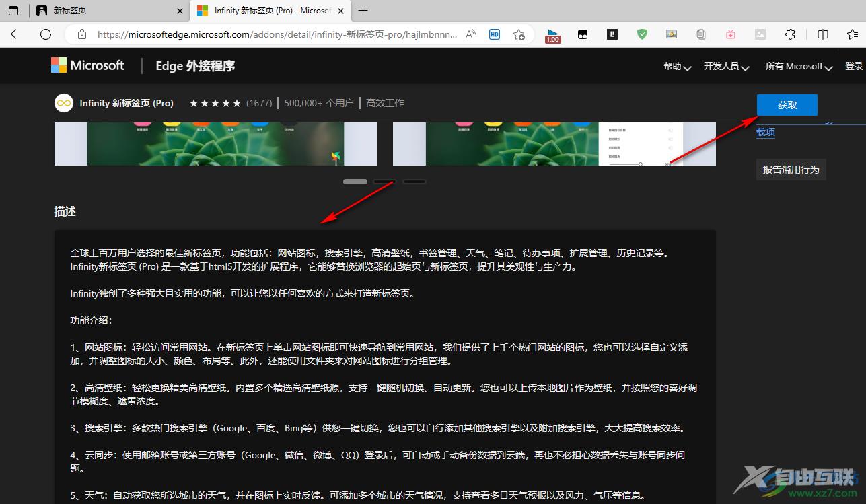Open the picture extension icon

pos(672,34)
